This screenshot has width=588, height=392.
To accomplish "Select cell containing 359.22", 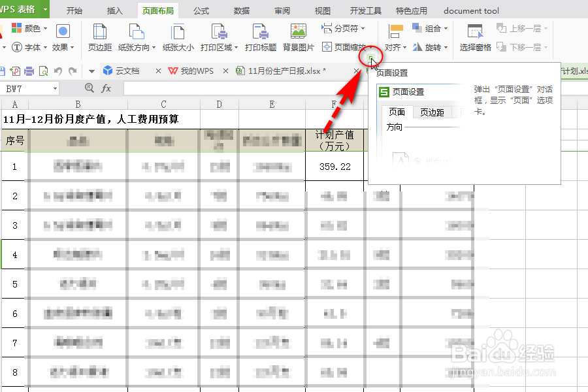I will point(335,167).
